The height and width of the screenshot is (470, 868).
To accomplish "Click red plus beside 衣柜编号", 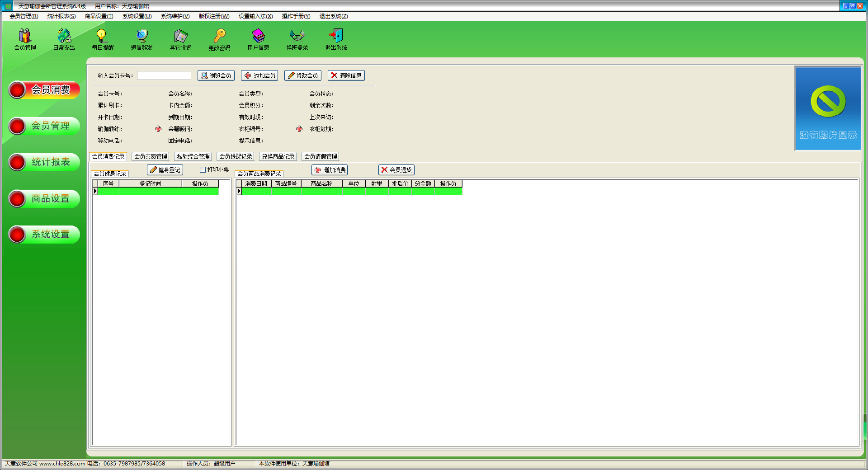I will pyautogui.click(x=299, y=129).
